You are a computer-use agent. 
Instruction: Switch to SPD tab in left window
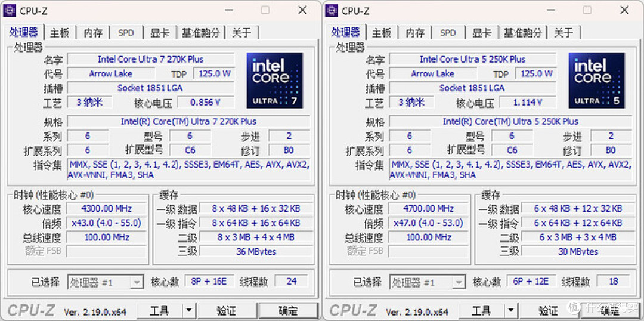coord(126,33)
